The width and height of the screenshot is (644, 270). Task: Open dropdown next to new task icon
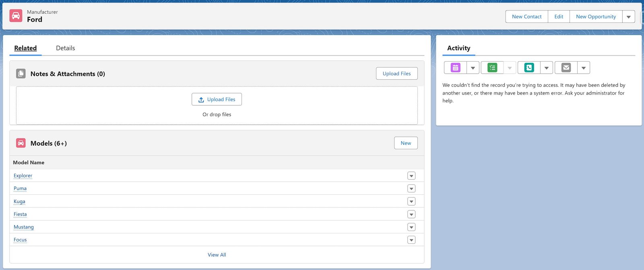[510, 68]
